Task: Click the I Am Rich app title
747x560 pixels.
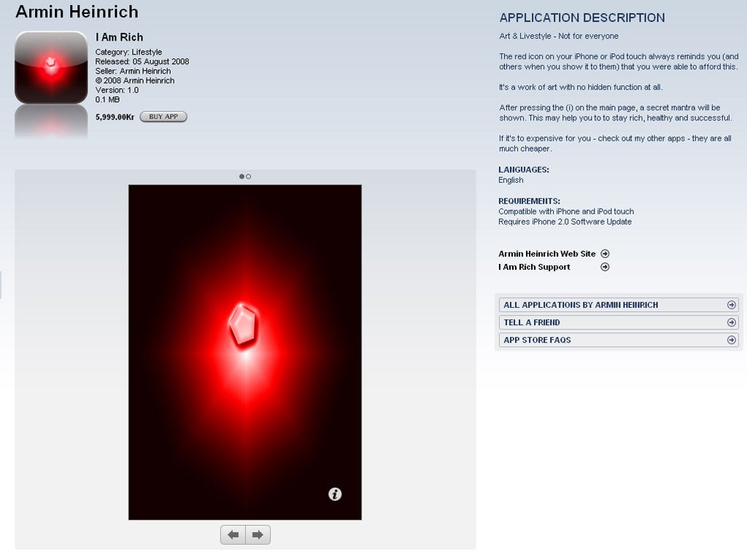Action: [x=119, y=37]
